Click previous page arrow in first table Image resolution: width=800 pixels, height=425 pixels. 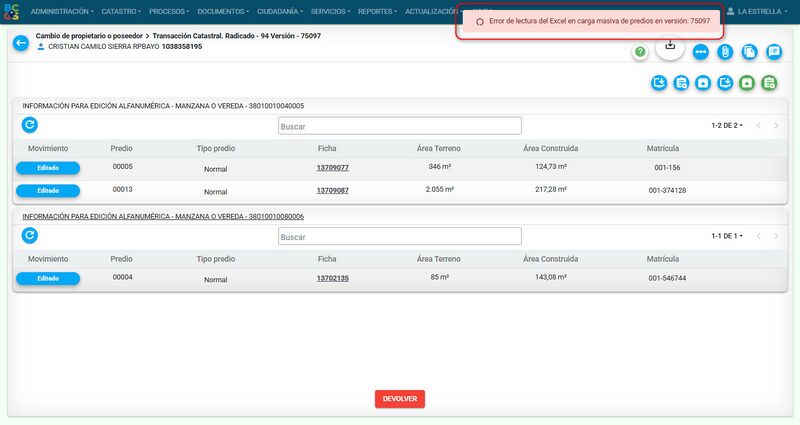tap(759, 126)
